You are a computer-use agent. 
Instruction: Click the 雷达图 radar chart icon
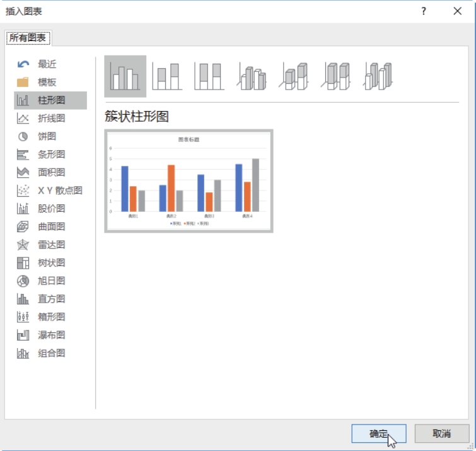(x=23, y=245)
